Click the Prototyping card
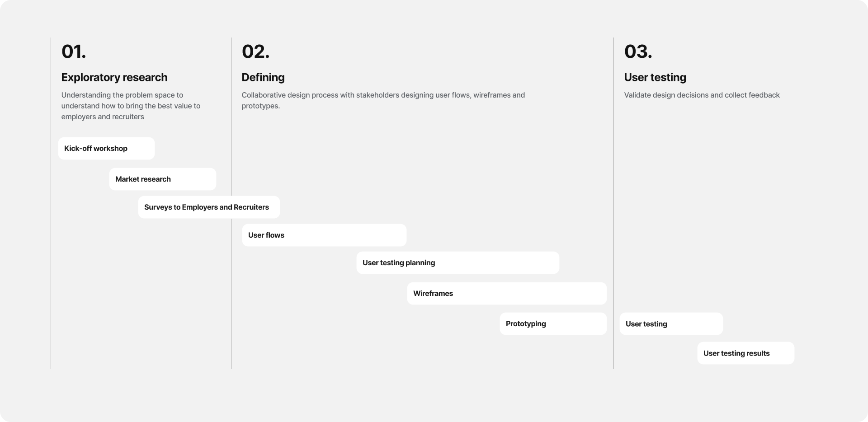868x422 pixels. click(553, 324)
